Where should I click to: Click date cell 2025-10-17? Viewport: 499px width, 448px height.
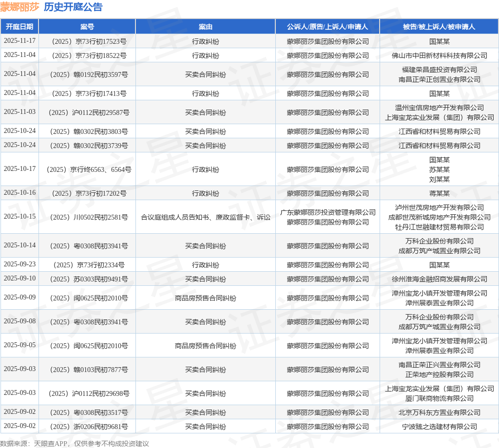coord(19,168)
